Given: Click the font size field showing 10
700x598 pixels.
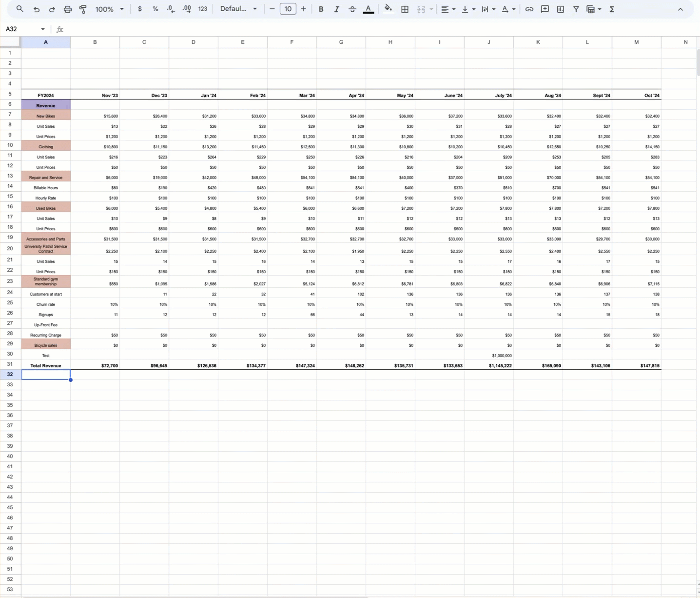Looking at the screenshot, I should coord(288,9).
